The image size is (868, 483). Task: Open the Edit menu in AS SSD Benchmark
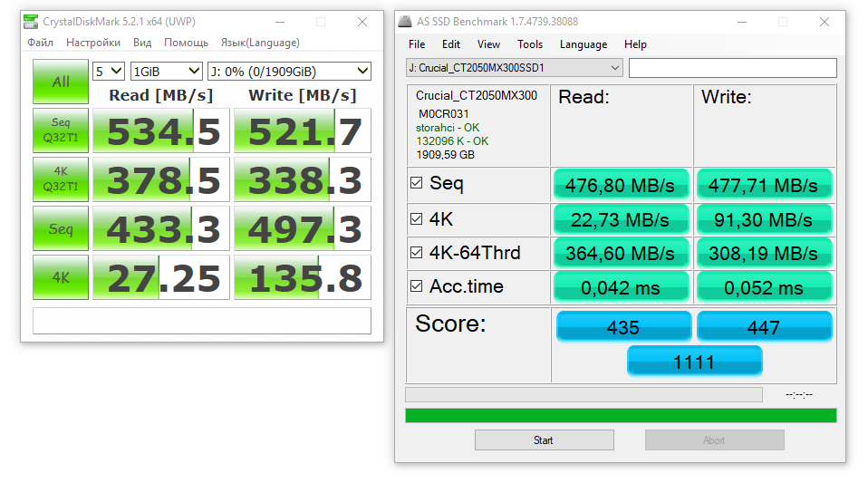point(451,44)
